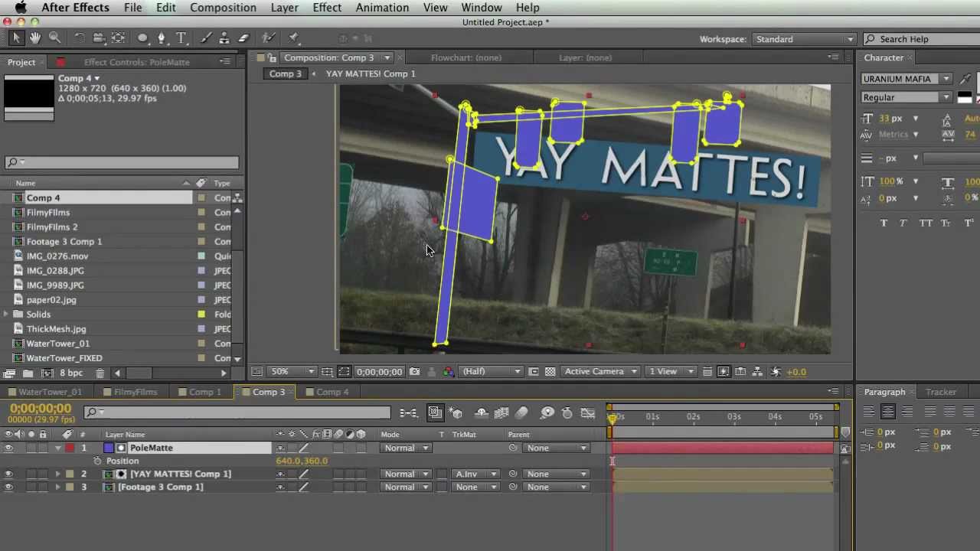Open the URANIUM MAFIA font dropdown

[x=906, y=79]
